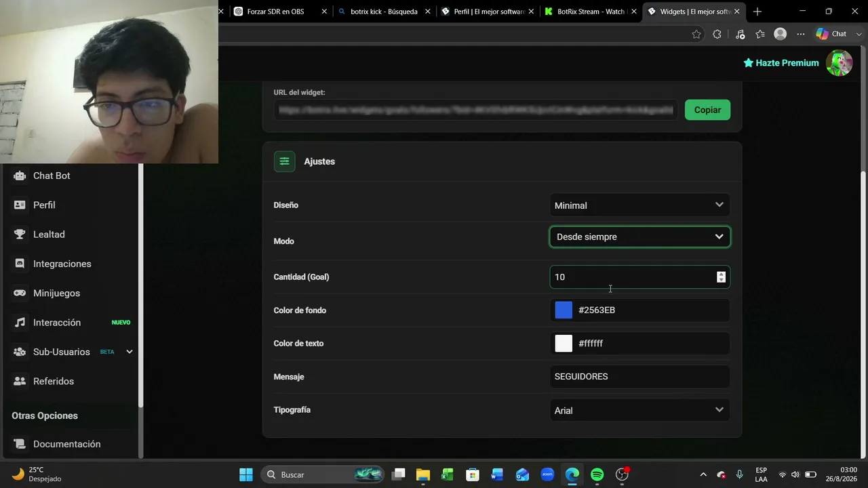Switch to Perfil browser tab
This screenshot has width=868, height=488.
tap(487, 12)
